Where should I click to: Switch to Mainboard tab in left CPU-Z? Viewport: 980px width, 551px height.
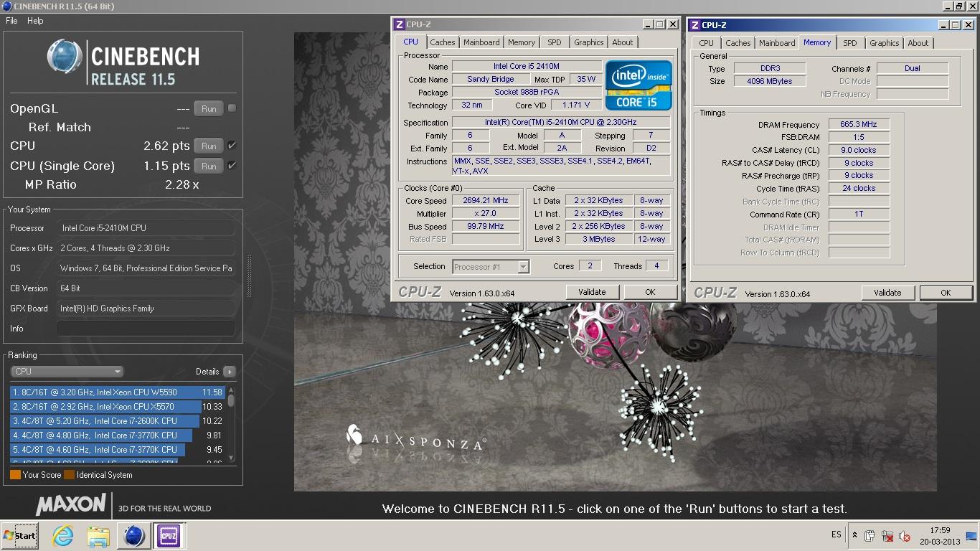[481, 42]
